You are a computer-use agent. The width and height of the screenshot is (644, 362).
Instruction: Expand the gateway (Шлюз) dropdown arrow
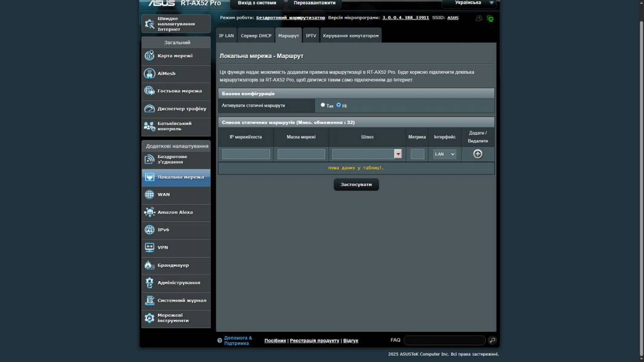(x=398, y=154)
